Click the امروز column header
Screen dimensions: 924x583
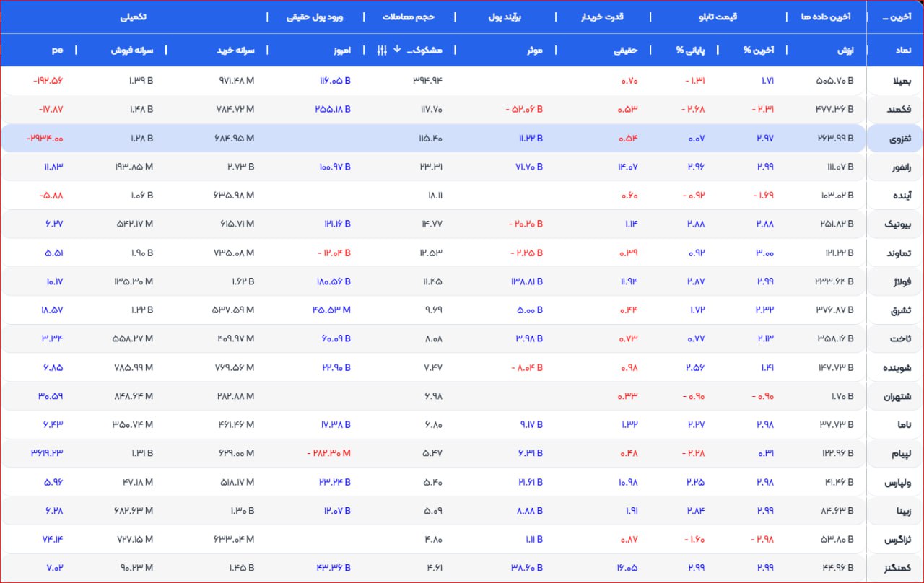340,50
